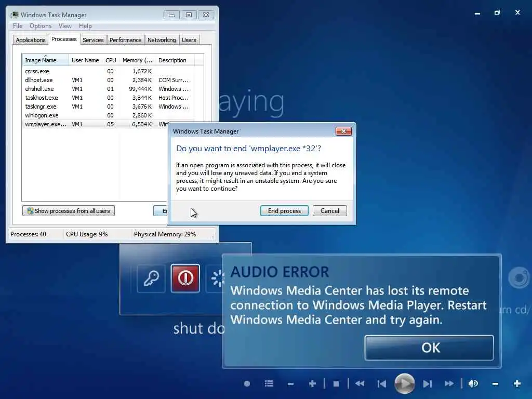Click the fast forward button in Media Center
This screenshot has width=532, height=399.
point(449,384)
